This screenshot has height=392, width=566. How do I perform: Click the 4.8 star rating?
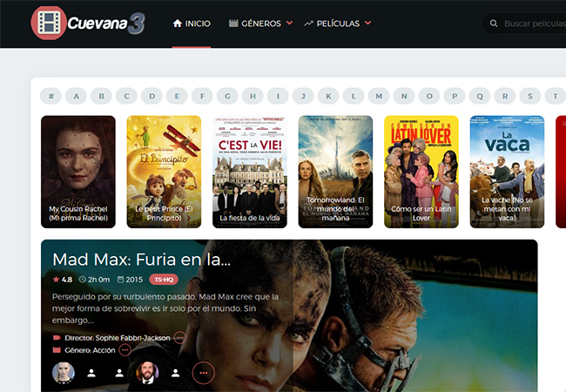[63, 280]
